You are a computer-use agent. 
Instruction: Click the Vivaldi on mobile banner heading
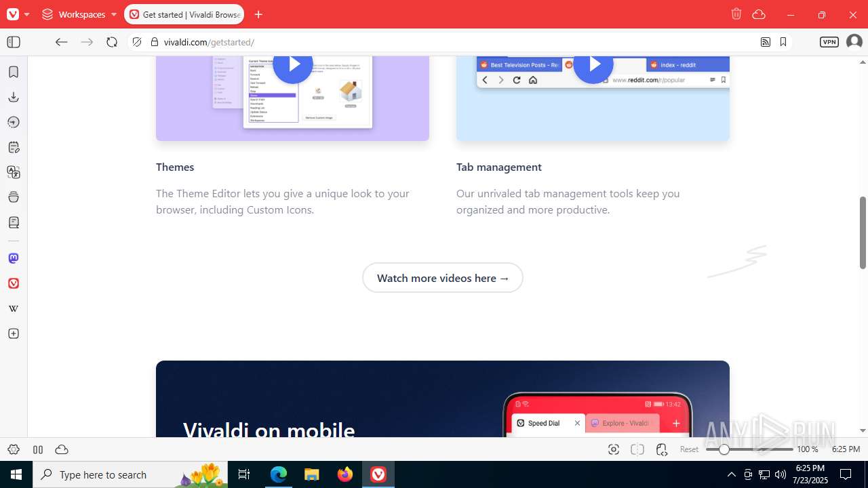point(269,429)
